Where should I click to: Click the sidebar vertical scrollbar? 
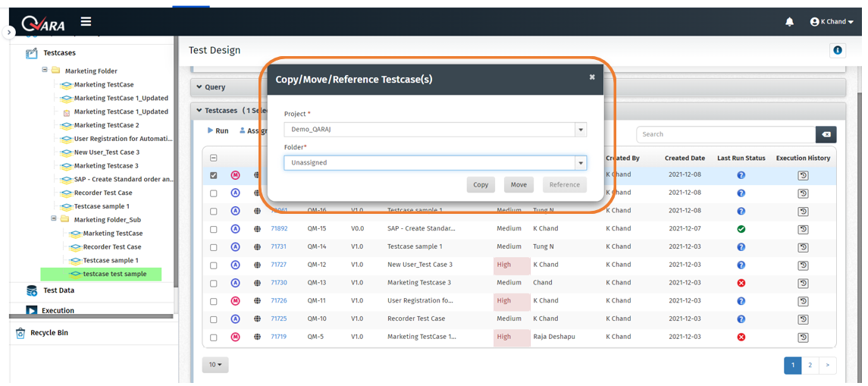[176, 161]
